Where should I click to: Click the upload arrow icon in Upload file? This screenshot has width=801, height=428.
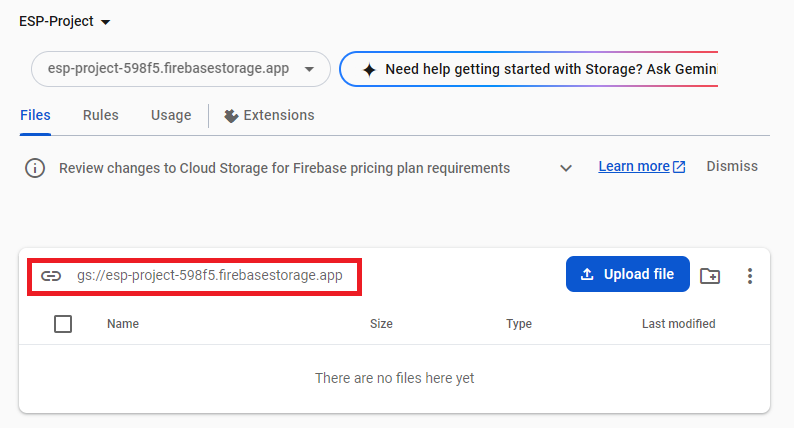587,274
